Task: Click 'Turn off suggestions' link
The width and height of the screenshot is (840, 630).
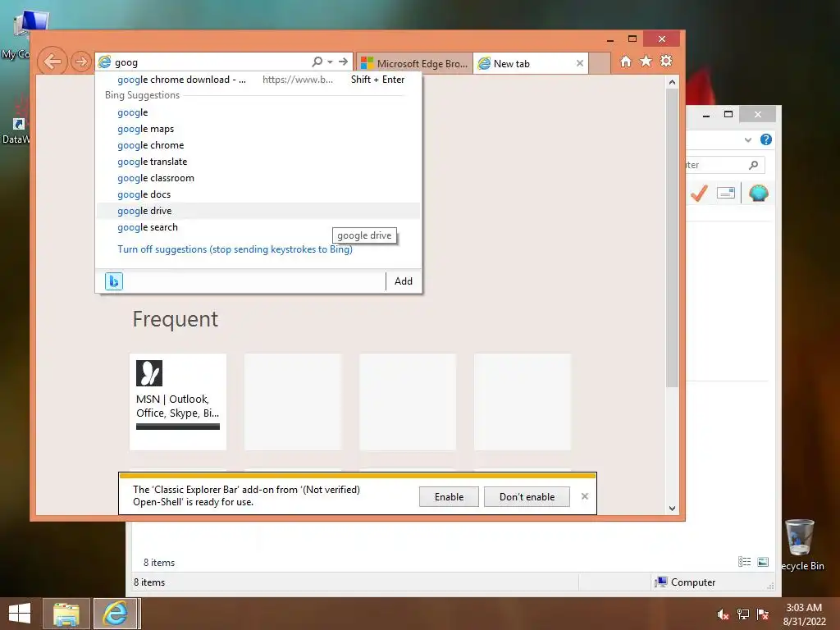Action: (x=235, y=249)
